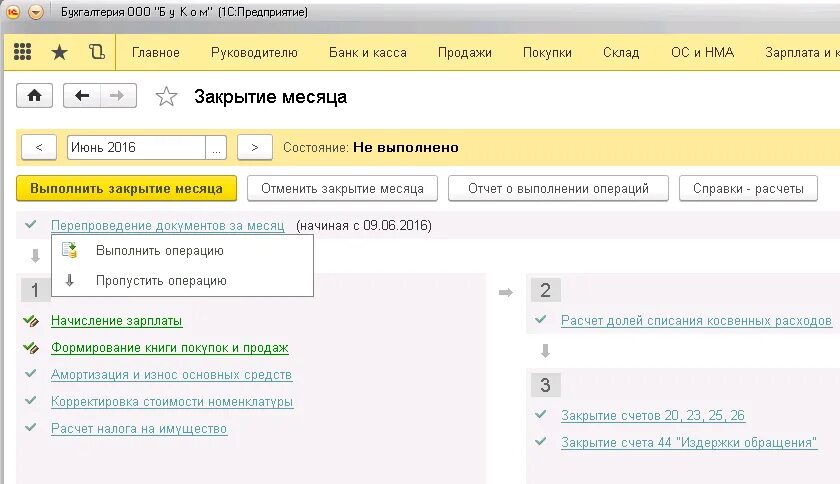Open the Руководителю section
The width and height of the screenshot is (840, 484).
coord(254,53)
